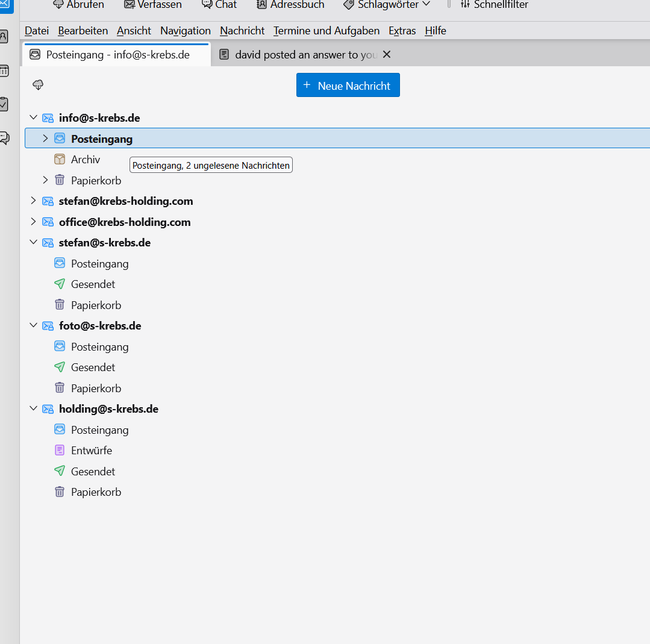
Task: Open the Address Book from left sidebar icon
Action: [x=4, y=37]
